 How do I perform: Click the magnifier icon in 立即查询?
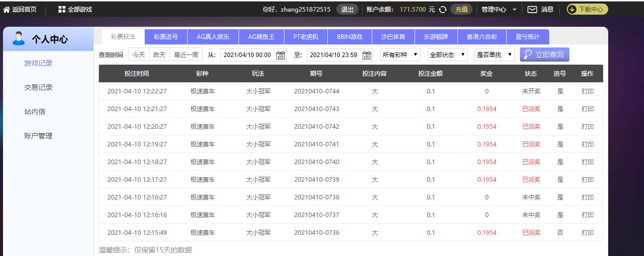click(528, 55)
